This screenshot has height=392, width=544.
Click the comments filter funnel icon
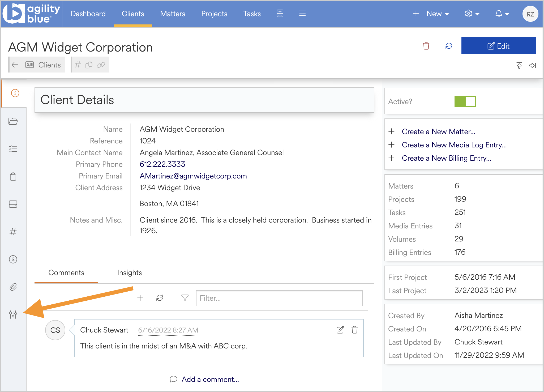[x=185, y=298]
